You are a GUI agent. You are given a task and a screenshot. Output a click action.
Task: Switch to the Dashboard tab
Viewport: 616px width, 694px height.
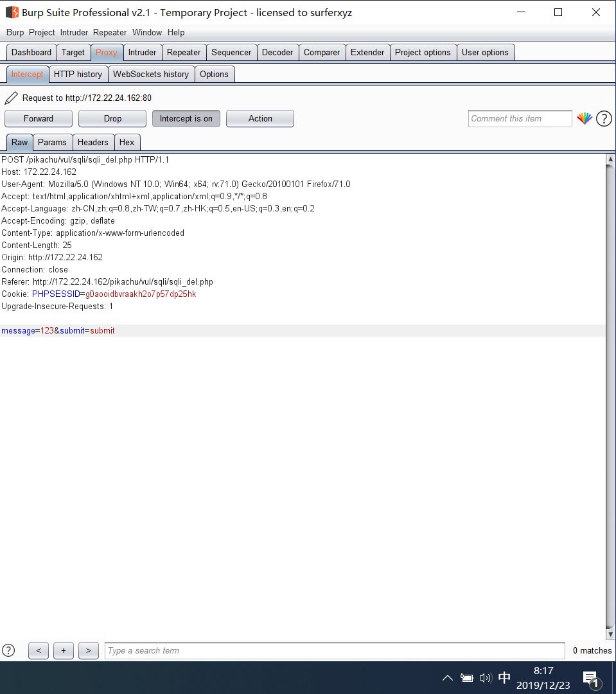pos(31,52)
